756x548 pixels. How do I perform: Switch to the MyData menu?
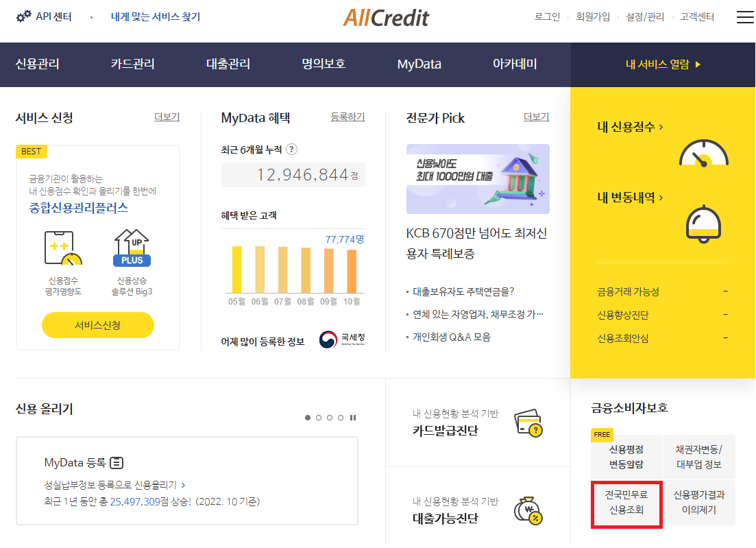[x=419, y=64]
